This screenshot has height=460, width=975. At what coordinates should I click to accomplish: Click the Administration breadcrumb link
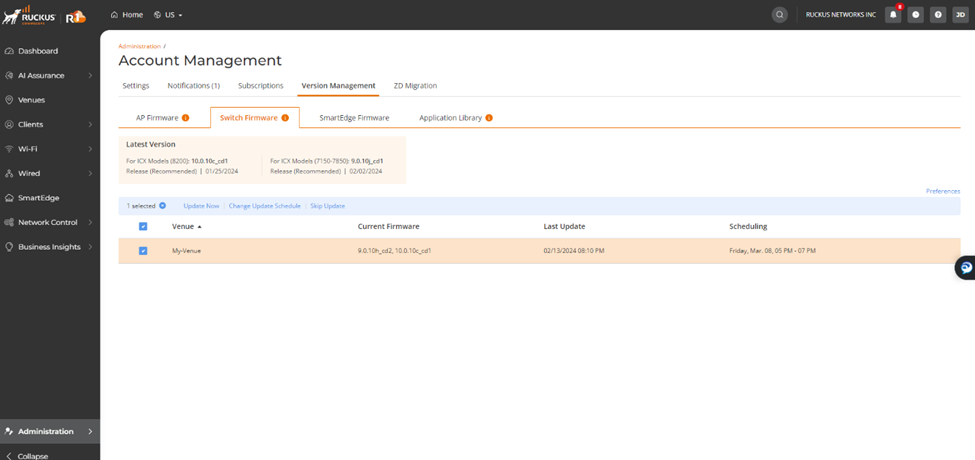click(x=139, y=46)
